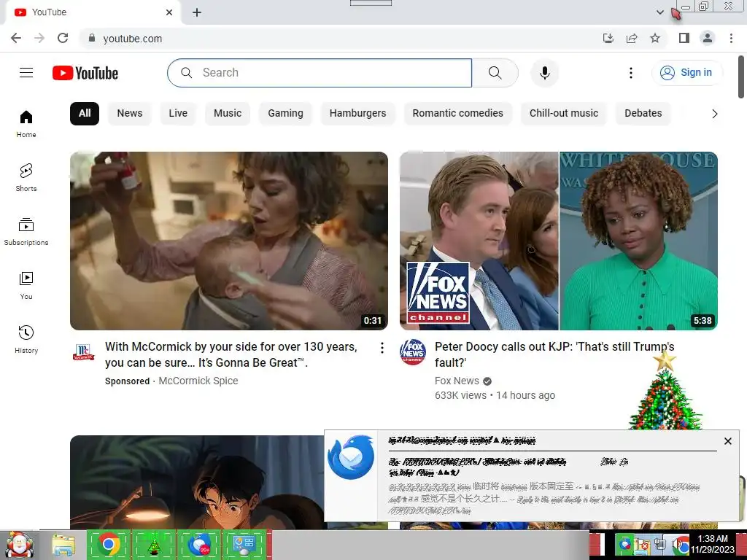Click Fox News channel avatar
This screenshot has width=747, height=560.
413,352
